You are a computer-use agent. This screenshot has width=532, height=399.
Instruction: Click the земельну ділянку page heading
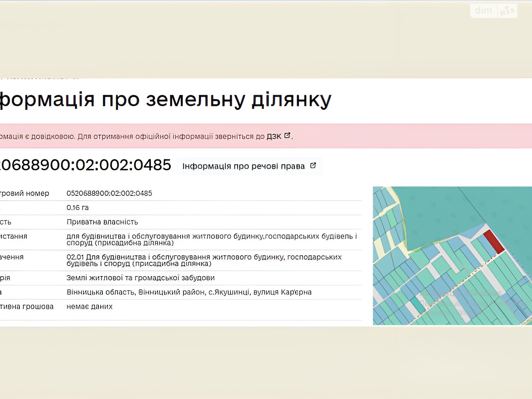pyautogui.click(x=165, y=99)
